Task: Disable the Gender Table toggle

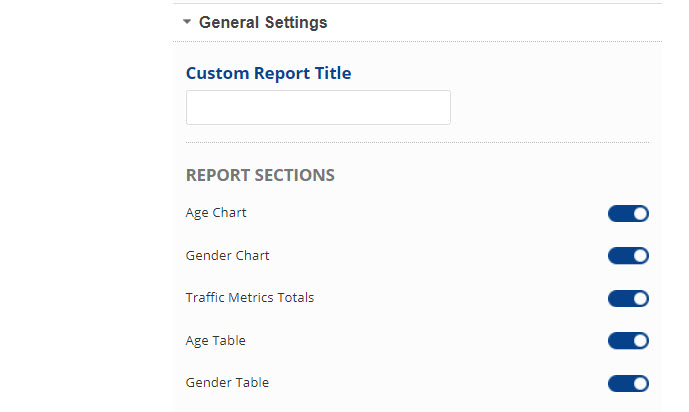Action: (628, 383)
